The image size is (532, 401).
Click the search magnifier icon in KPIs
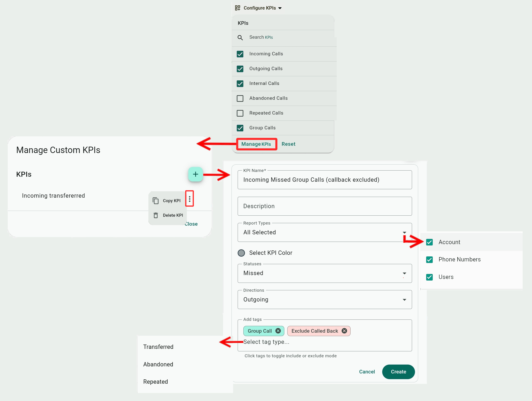240,38
